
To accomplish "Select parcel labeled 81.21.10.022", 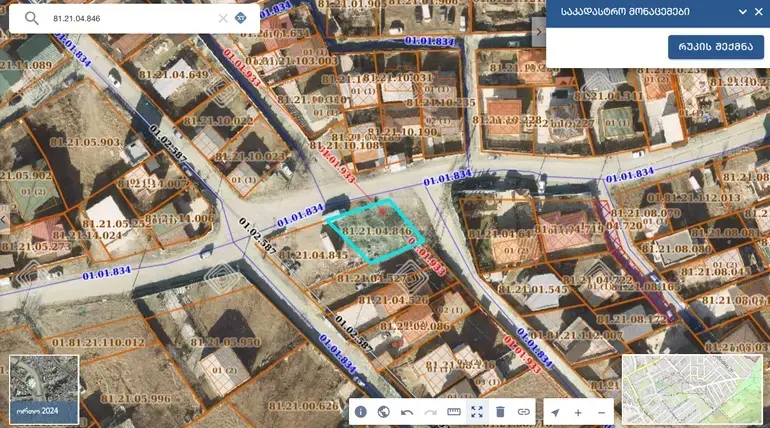I will 218,121.
